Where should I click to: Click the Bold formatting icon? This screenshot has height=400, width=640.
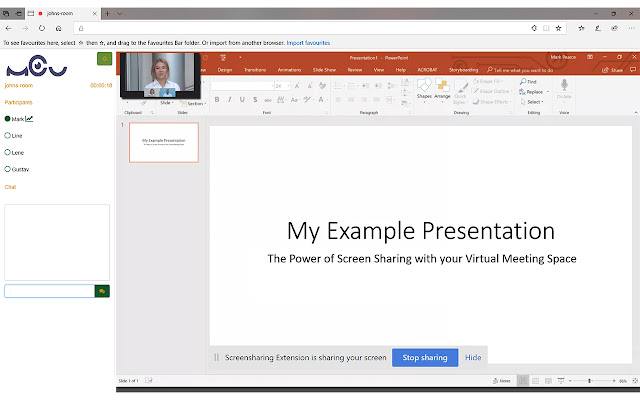(217, 99)
